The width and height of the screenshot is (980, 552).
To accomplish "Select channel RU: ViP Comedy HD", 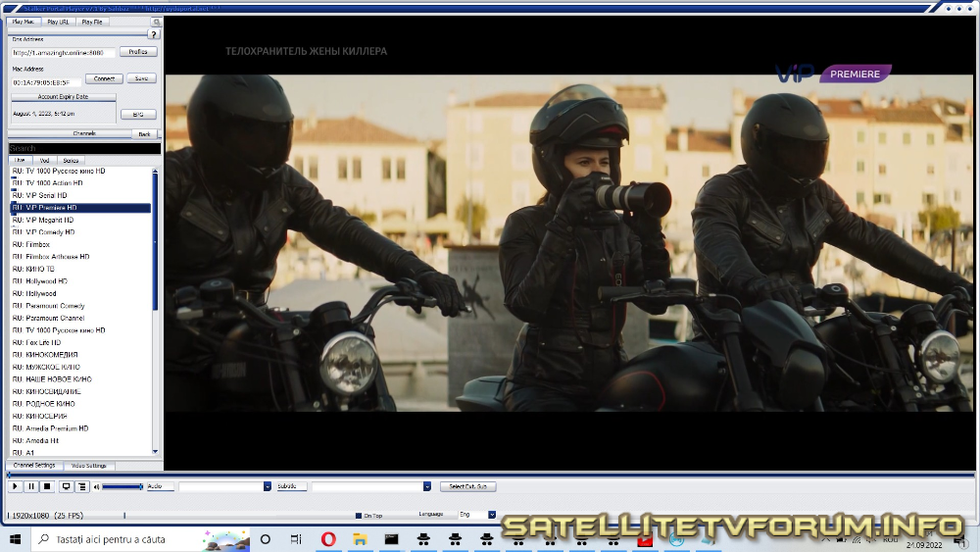I will pyautogui.click(x=80, y=232).
